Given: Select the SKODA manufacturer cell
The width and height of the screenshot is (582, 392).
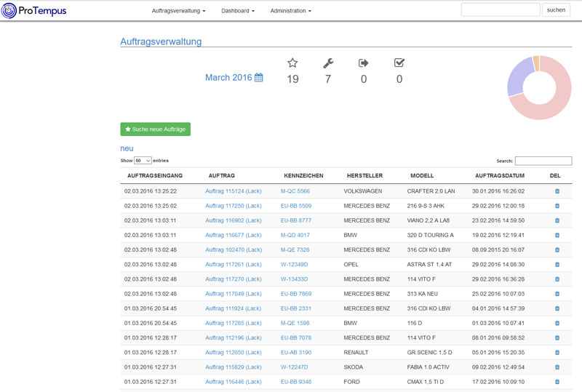Looking at the screenshot, I should [354, 367].
